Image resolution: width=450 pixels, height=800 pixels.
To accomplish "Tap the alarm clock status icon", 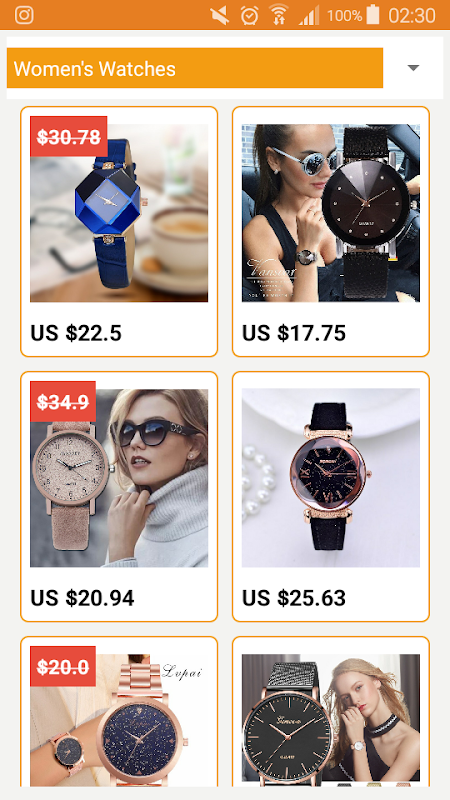I will coord(249,15).
